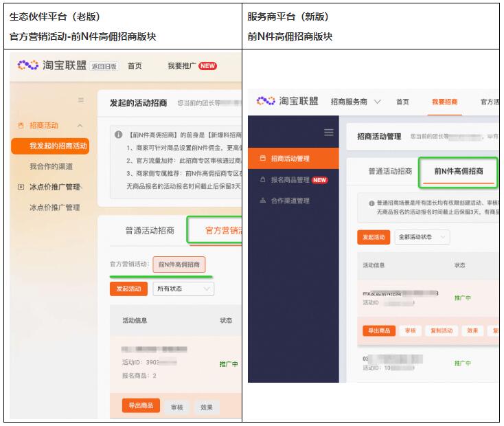Open the 冰点价推广管理 sub-item in old sidebar
Image resolution: width=504 pixels, height=426 pixels.
[x=55, y=208]
